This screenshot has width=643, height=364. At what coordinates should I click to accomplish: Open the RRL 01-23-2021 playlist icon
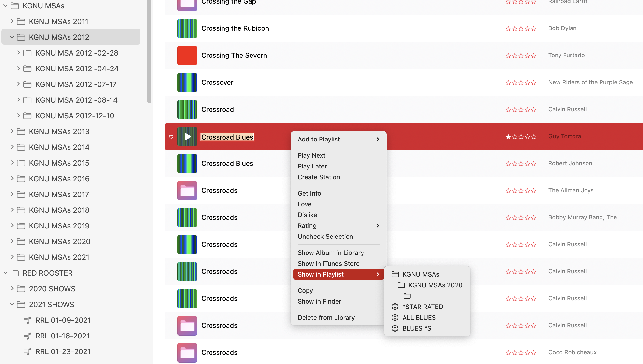pos(28,351)
